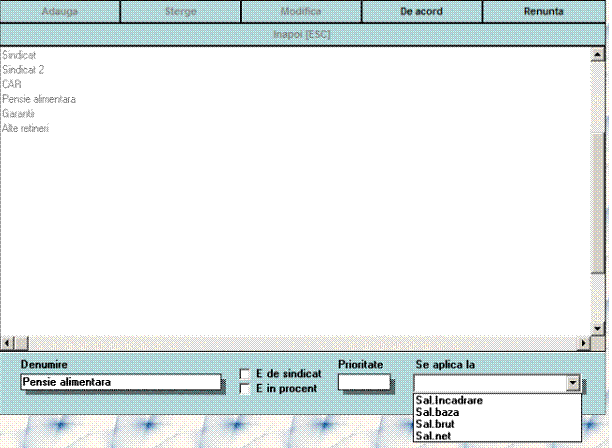Click the Sterge toolbar button
The height and width of the screenshot is (448, 612).
coord(180,12)
